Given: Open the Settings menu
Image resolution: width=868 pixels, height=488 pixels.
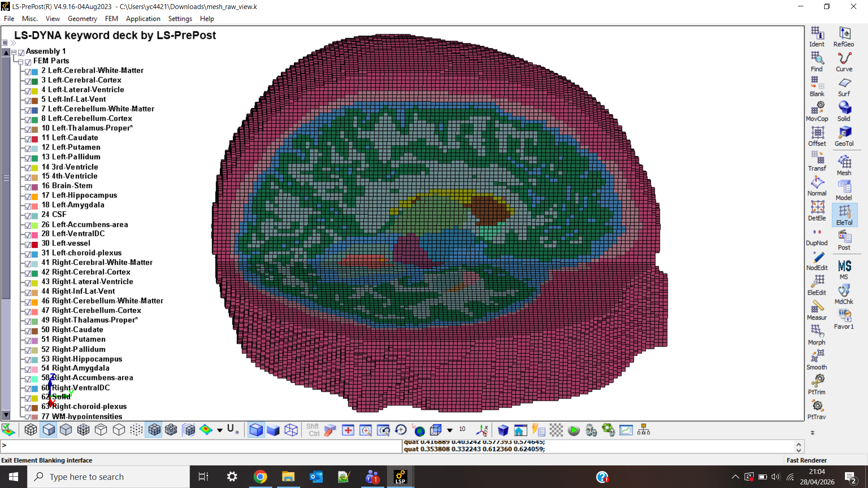Looking at the screenshot, I should [x=180, y=19].
